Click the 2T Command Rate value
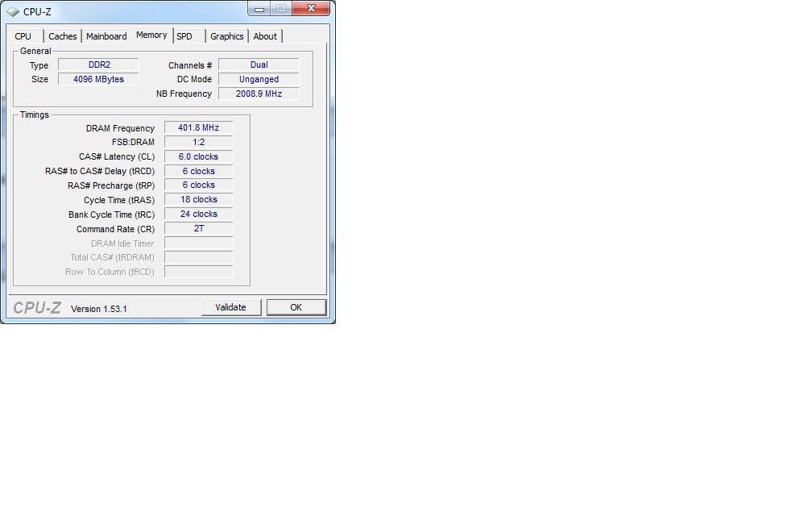This screenshot has height=508, width=812. (x=199, y=229)
